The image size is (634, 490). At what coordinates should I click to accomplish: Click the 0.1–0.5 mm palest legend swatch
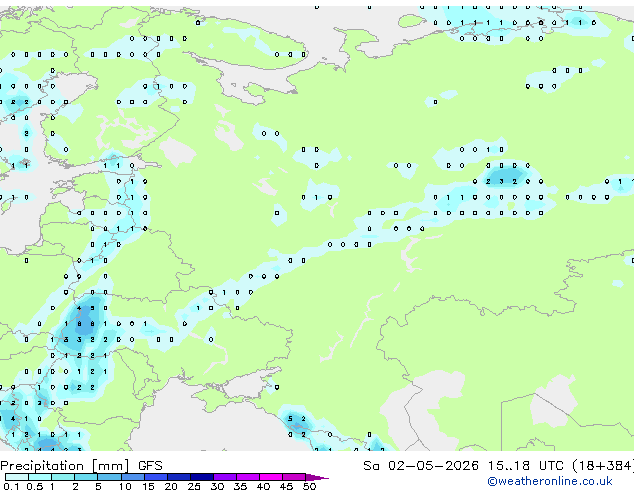pos(17,477)
